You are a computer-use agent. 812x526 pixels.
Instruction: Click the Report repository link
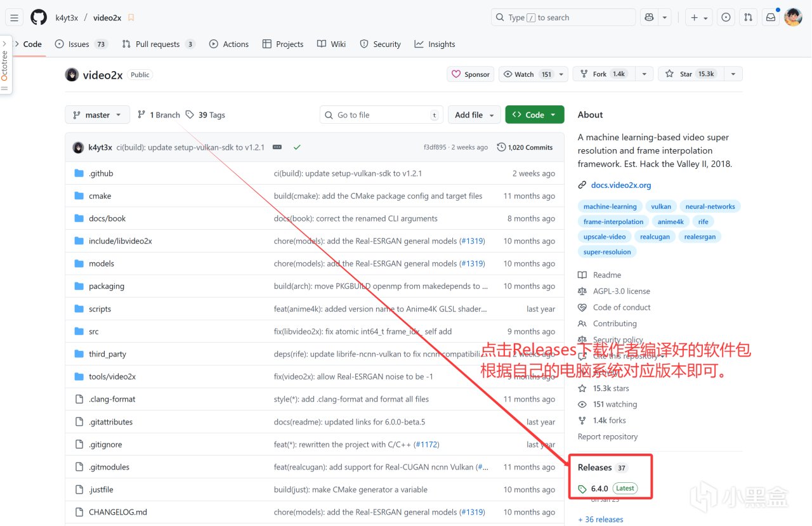pyautogui.click(x=608, y=437)
